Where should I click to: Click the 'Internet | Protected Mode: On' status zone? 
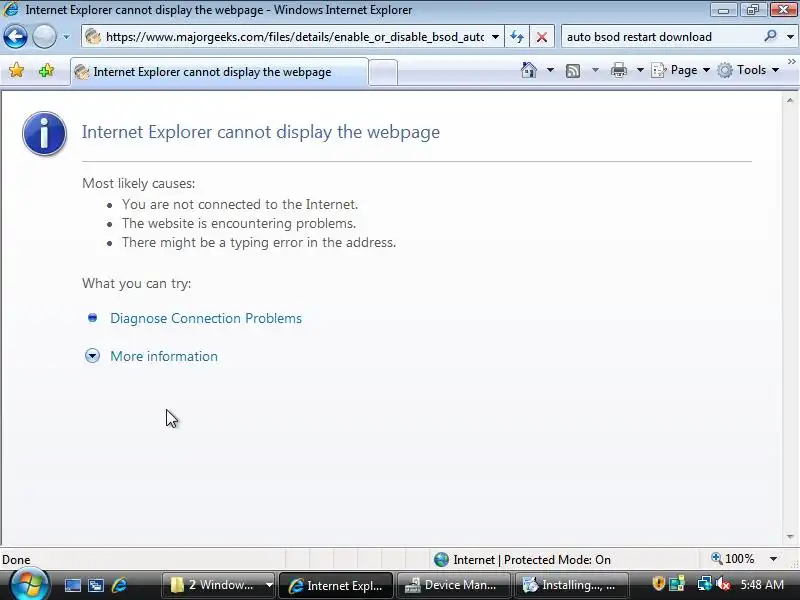(x=522, y=560)
